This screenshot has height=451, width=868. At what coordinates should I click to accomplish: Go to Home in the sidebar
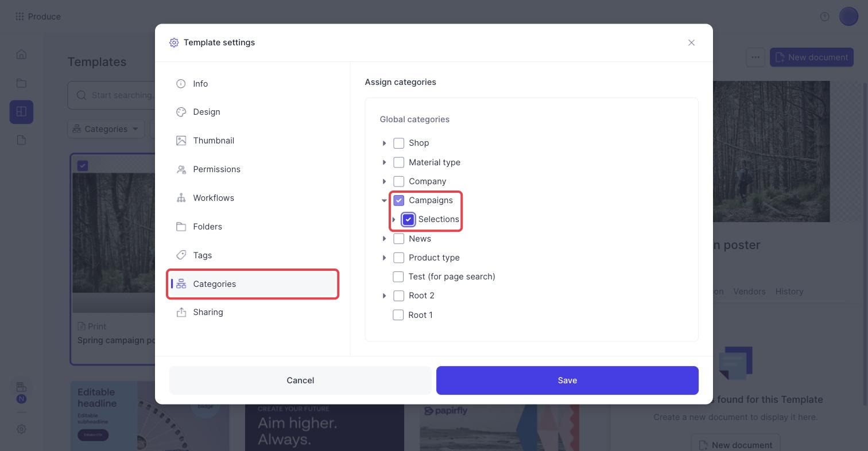click(x=21, y=55)
